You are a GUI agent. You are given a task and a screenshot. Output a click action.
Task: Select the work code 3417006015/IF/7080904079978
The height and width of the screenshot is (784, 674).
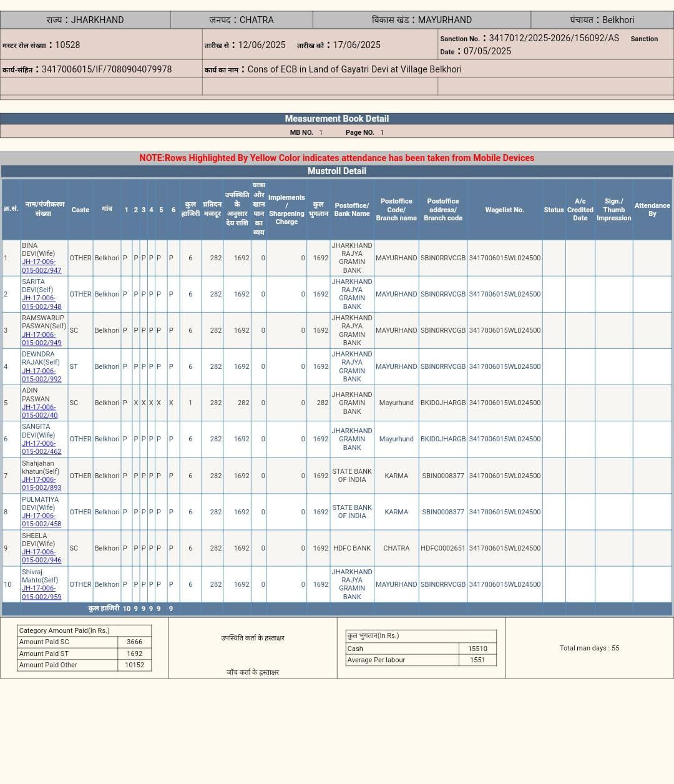coord(107,69)
